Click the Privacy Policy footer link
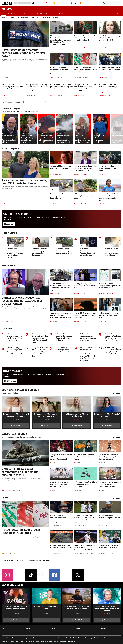Viewport: 123px width, 644px height. [27, 638]
